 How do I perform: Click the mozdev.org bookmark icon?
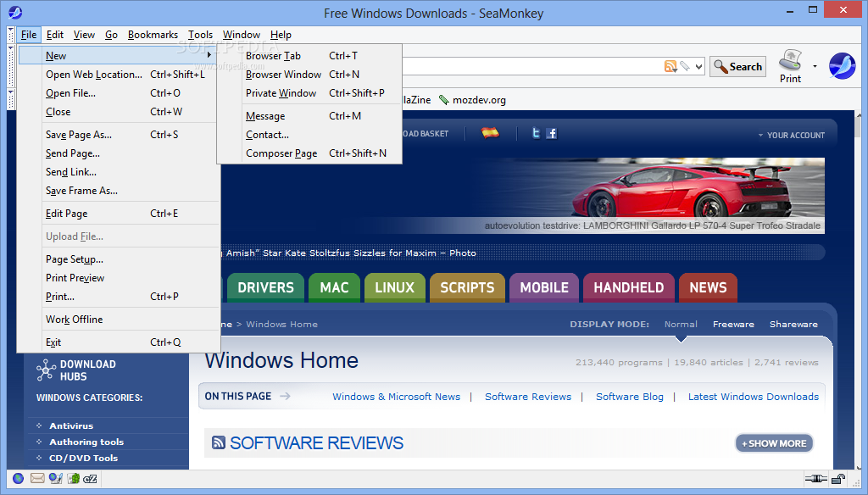(444, 100)
